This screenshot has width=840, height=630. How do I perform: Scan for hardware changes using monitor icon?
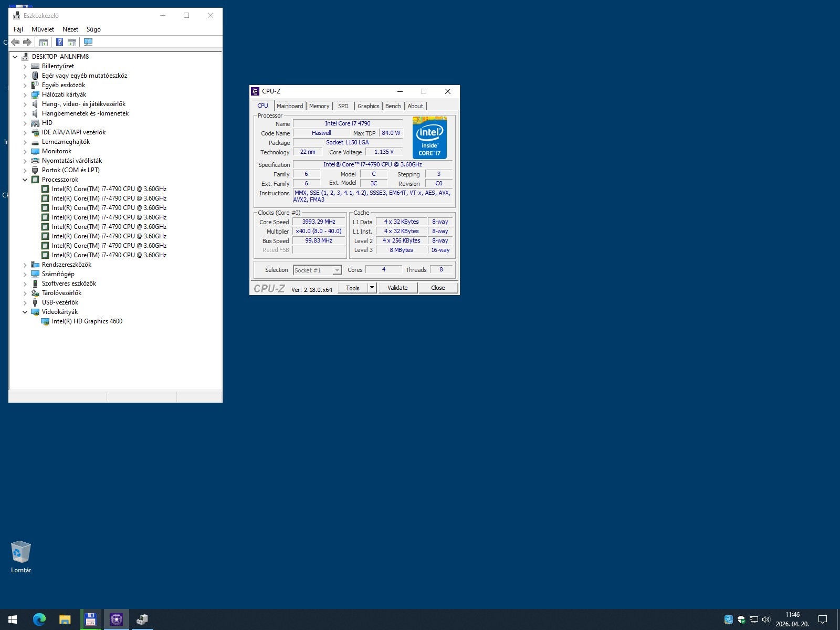click(x=88, y=42)
